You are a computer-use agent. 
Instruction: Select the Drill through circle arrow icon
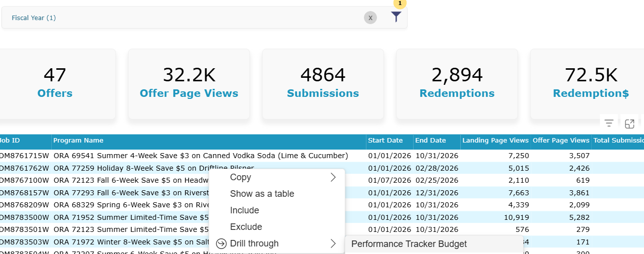[221, 243]
